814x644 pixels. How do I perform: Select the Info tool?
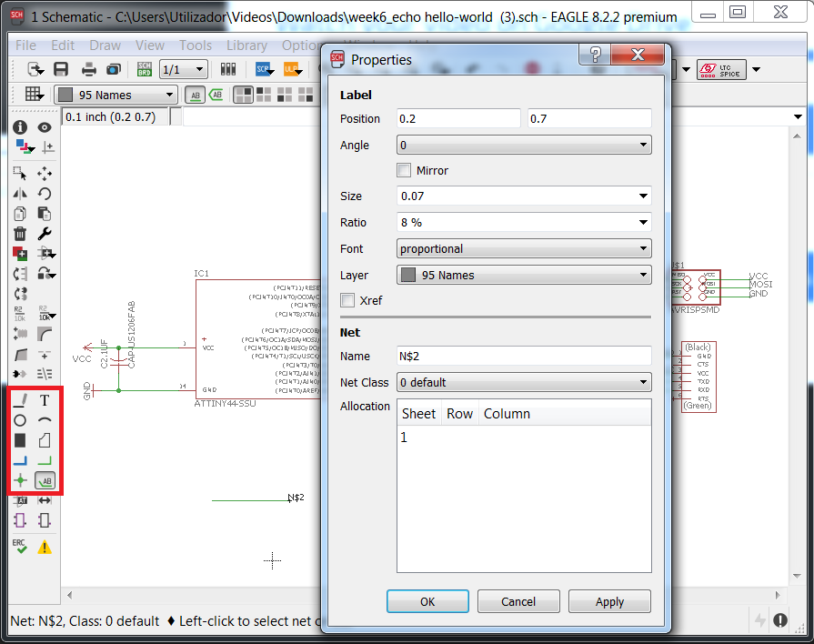click(20, 127)
